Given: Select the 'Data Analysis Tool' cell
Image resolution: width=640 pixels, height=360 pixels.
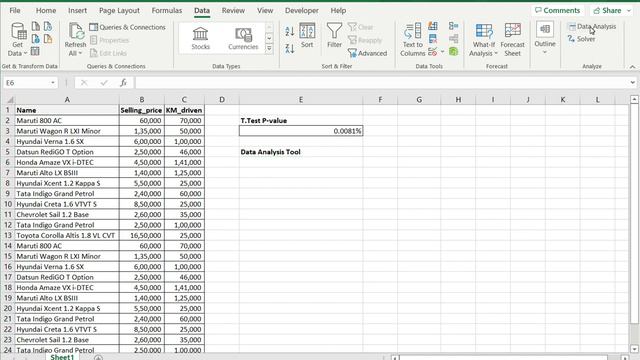Looking at the screenshot, I should click(301, 152).
